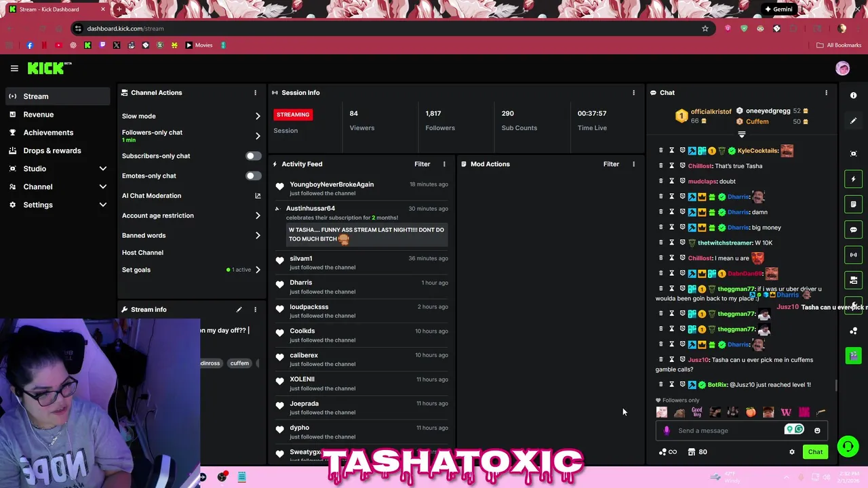This screenshot has height=488, width=868.
Task: Expand Banned words settings
Action: point(258,236)
